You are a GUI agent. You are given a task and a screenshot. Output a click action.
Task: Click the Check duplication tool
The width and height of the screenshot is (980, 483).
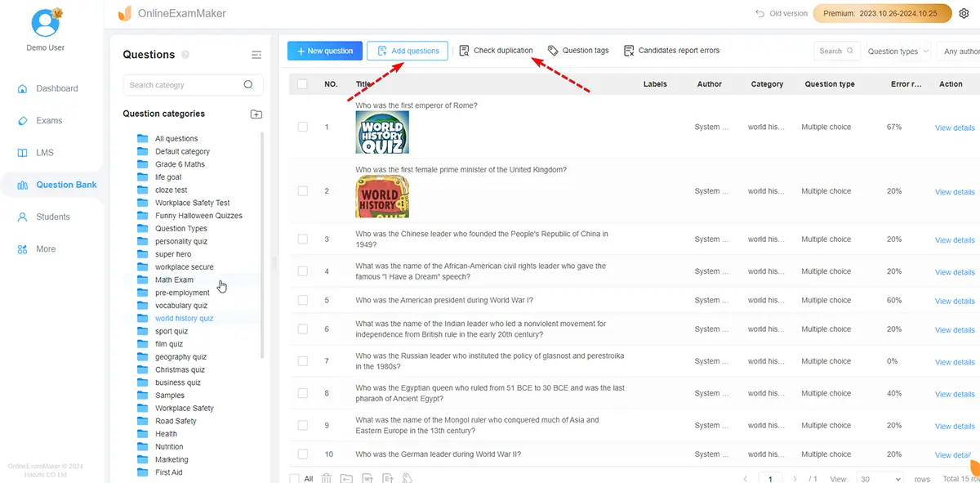496,51
